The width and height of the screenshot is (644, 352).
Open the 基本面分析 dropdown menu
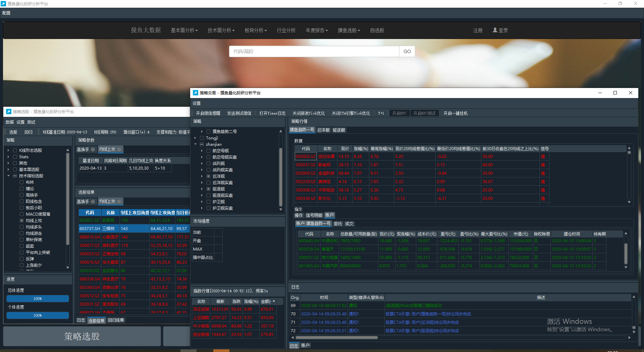click(184, 30)
